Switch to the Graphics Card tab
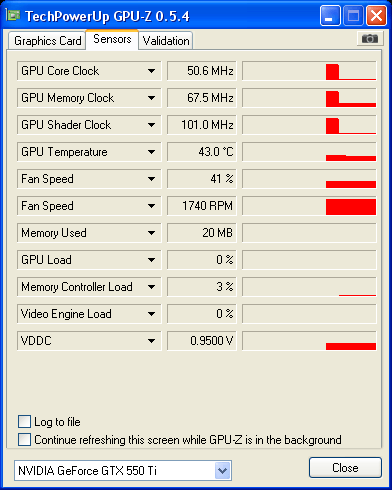The image size is (392, 490). 47,41
